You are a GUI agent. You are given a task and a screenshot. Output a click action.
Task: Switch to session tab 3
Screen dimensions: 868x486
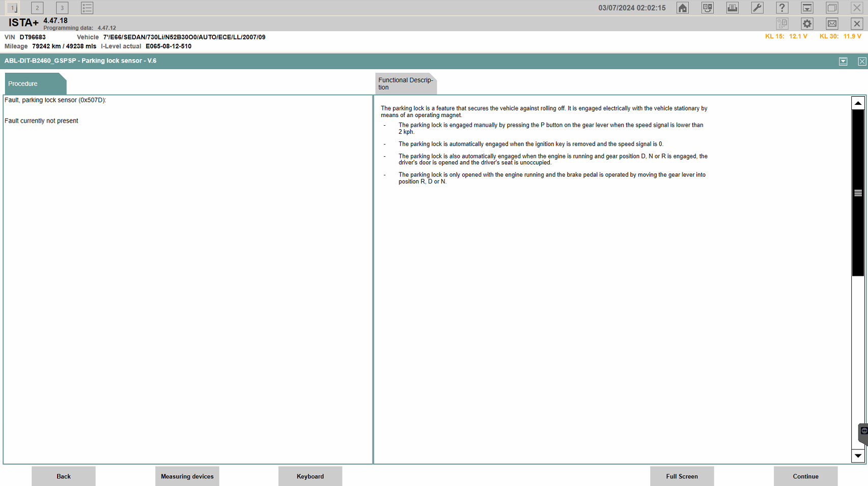click(62, 8)
